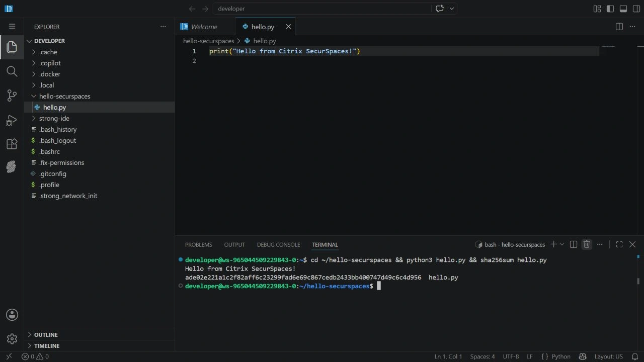
Task: Open the Accounts icon in activity bar
Action: pyautogui.click(x=12, y=315)
